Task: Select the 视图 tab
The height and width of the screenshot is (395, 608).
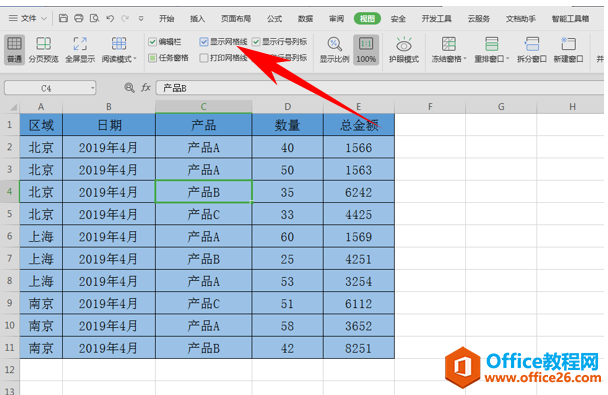Action: 367,18
